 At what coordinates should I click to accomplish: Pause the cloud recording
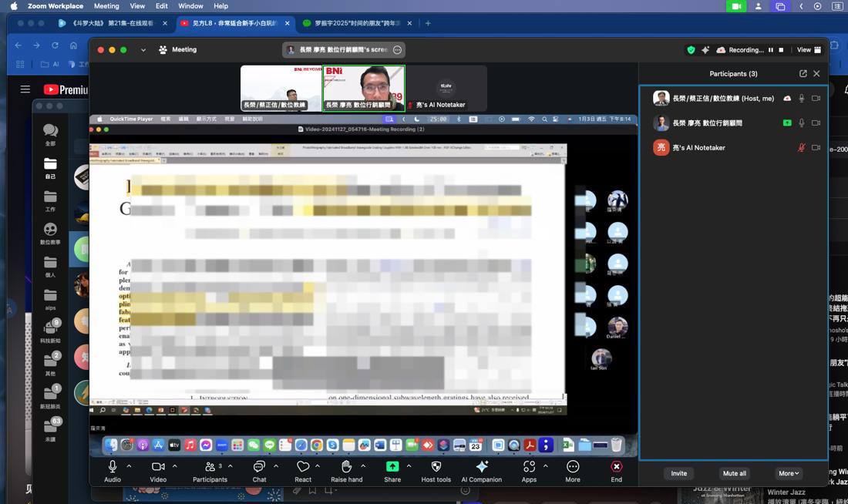(x=771, y=50)
